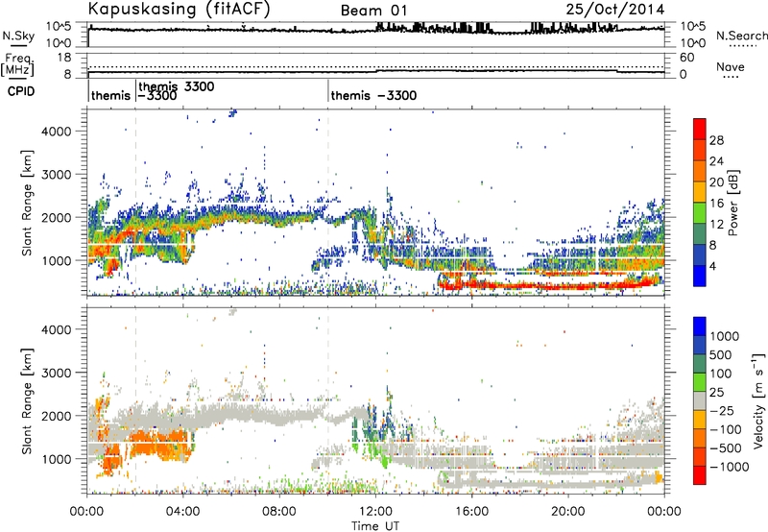Click the 12:00 time tick label
This screenshot has width=768, height=532.
(375, 512)
